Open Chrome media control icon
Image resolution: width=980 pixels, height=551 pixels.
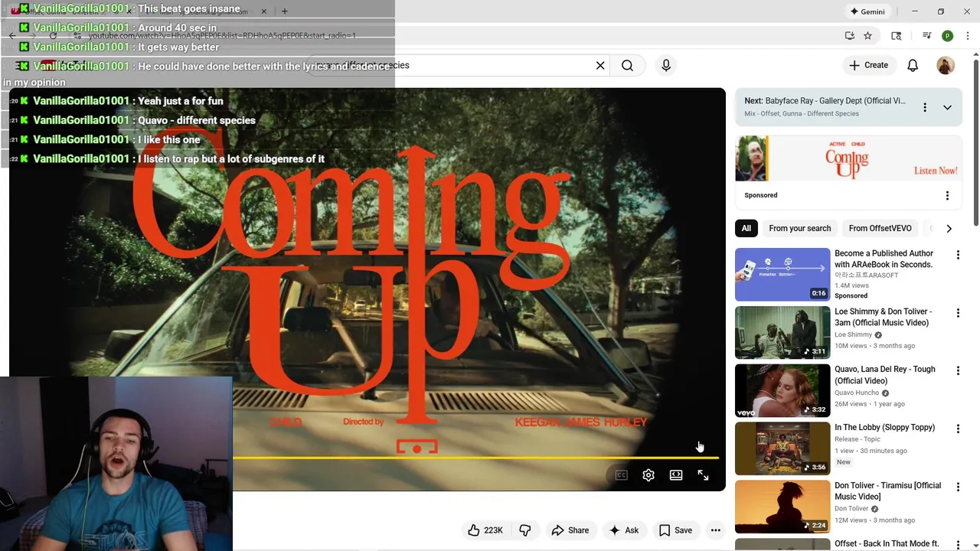point(926,35)
